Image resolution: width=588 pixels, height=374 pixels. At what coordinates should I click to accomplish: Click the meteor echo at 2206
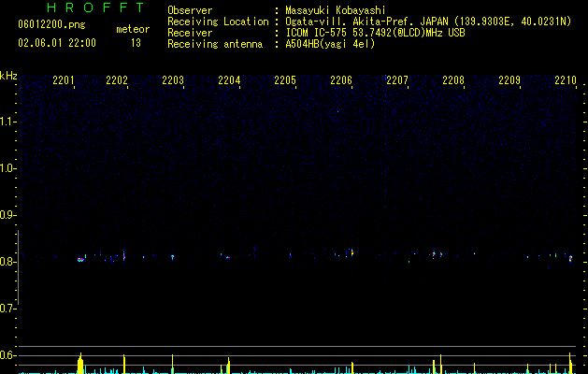point(351,252)
